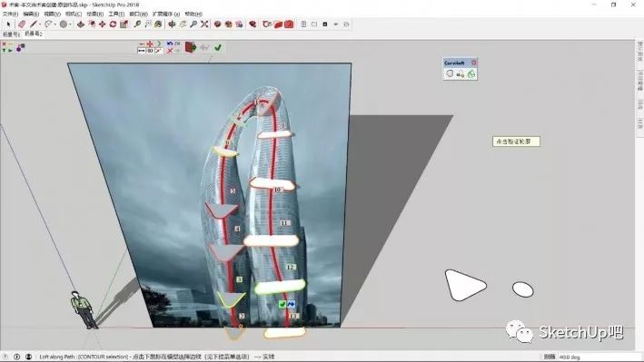
Task: Open the circle tool dropdown arrow
Action: pos(70,24)
